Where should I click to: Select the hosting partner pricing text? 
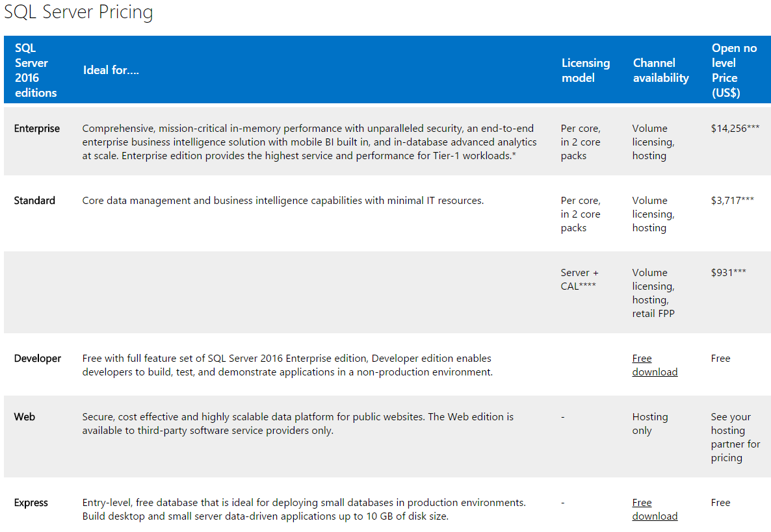[735, 437]
